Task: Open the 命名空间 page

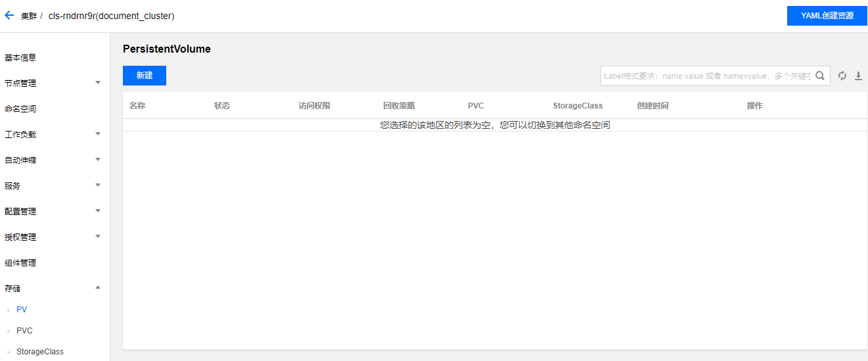Action: click(x=20, y=108)
